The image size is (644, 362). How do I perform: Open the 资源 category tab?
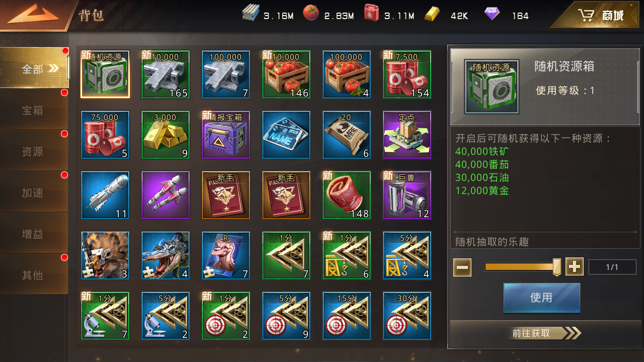pos(33,151)
